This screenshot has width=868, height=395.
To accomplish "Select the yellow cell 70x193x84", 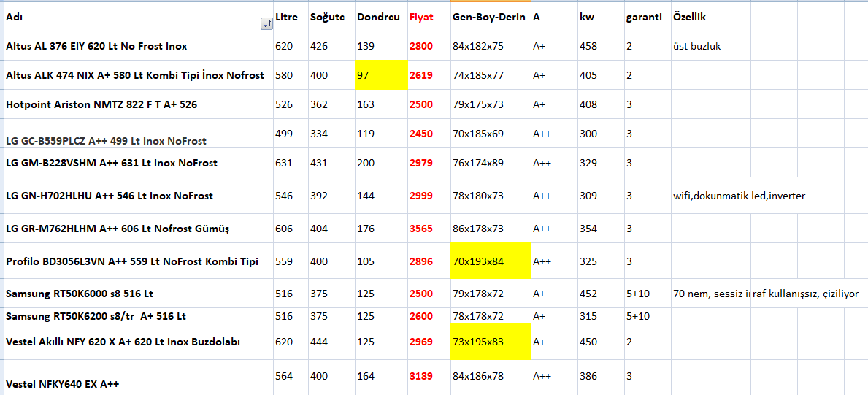I will click(x=491, y=261).
